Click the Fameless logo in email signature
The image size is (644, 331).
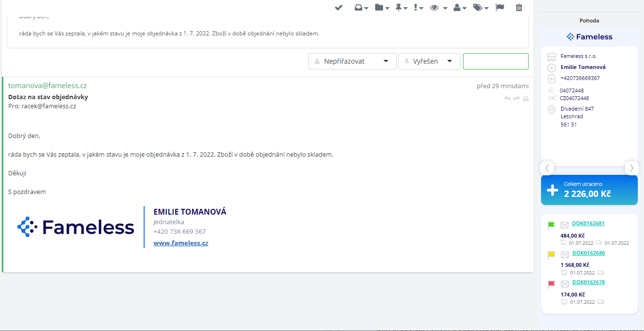76,227
